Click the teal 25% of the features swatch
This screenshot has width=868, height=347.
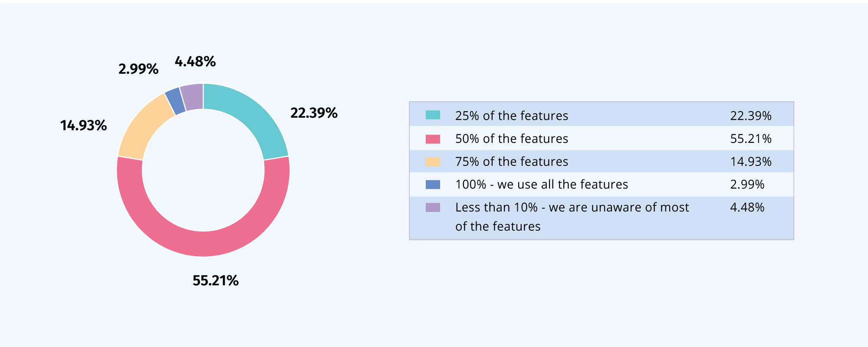433,115
